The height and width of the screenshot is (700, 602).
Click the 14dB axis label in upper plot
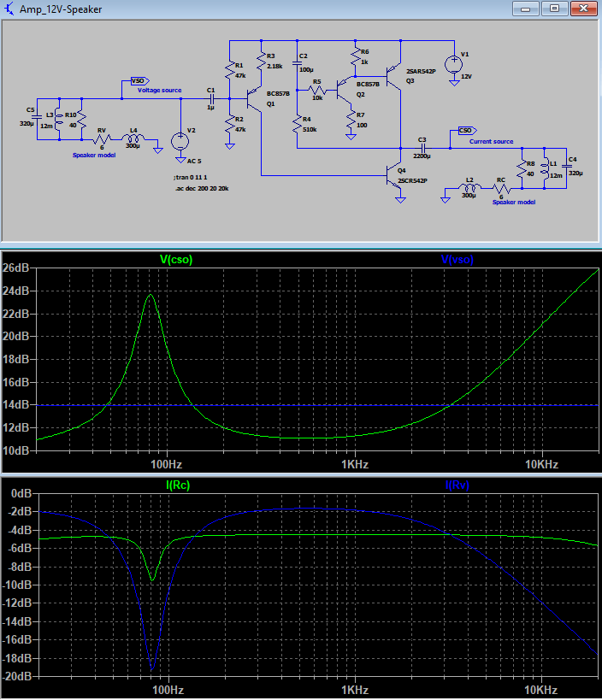tap(15, 404)
